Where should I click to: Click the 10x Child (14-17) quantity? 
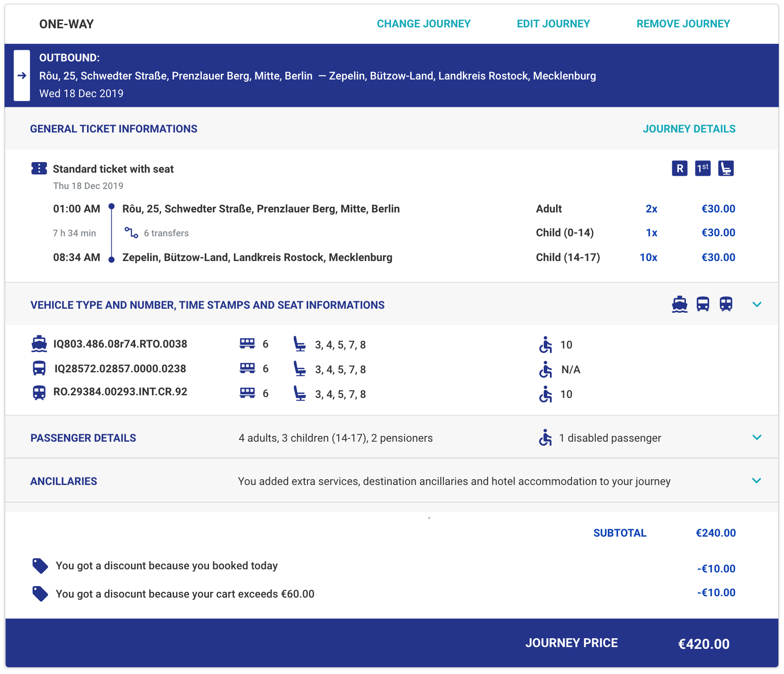point(648,257)
